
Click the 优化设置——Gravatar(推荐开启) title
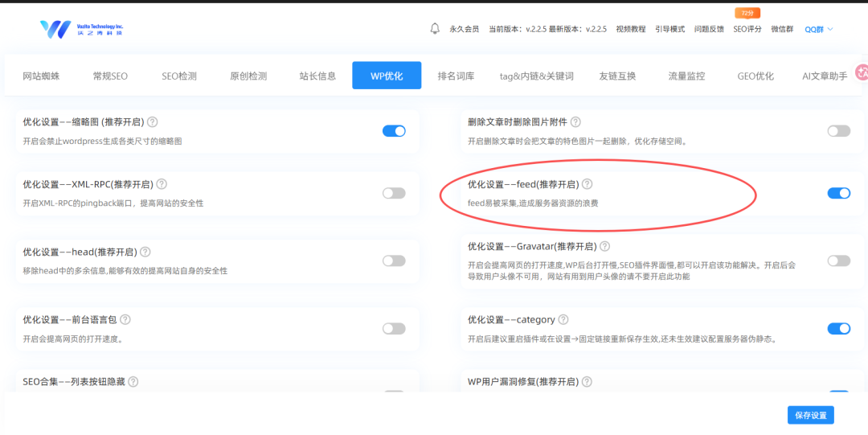click(532, 246)
